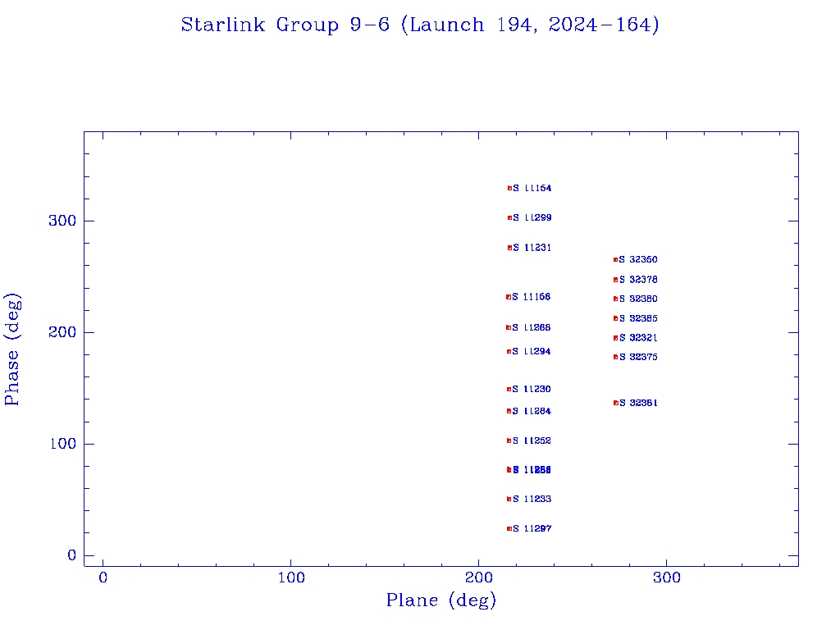Click the red marker beside S 11233

[509, 500]
